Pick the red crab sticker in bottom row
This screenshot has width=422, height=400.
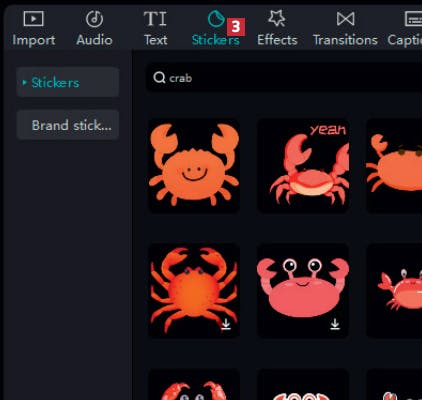point(194,384)
